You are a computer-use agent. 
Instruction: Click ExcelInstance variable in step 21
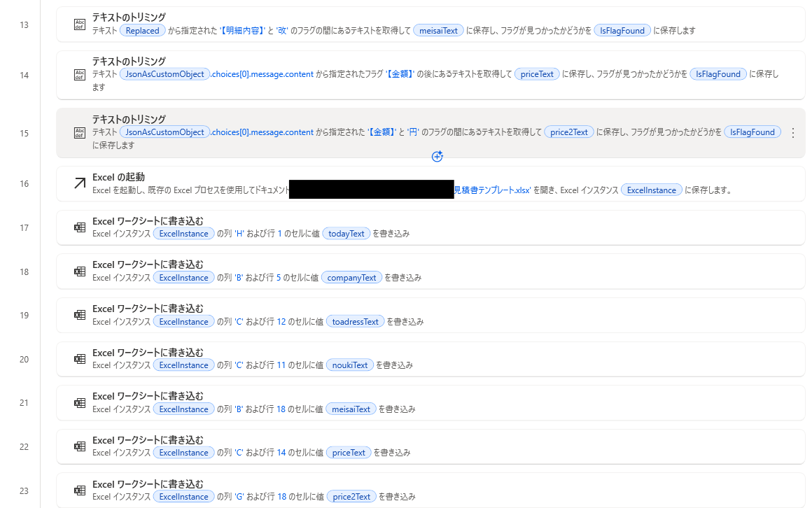click(183, 409)
